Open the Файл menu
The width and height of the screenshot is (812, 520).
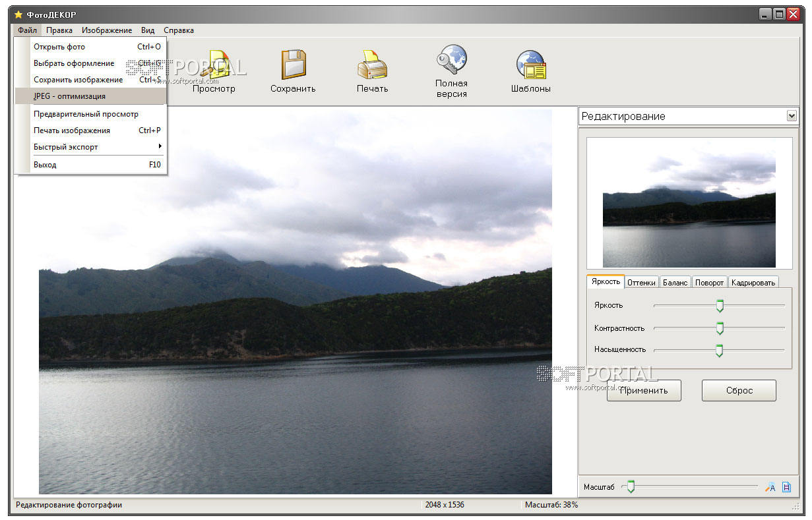point(27,30)
